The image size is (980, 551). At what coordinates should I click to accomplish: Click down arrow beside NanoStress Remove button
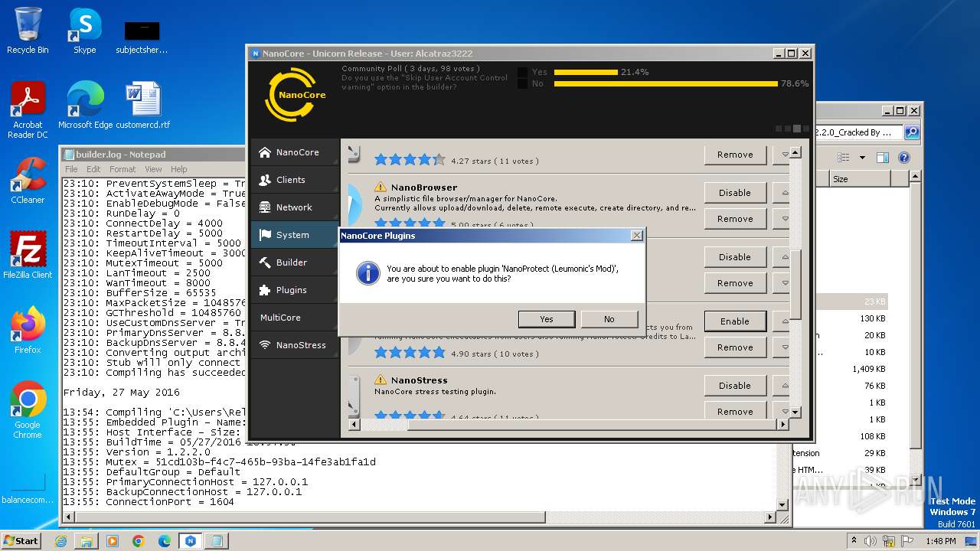pyautogui.click(x=782, y=412)
